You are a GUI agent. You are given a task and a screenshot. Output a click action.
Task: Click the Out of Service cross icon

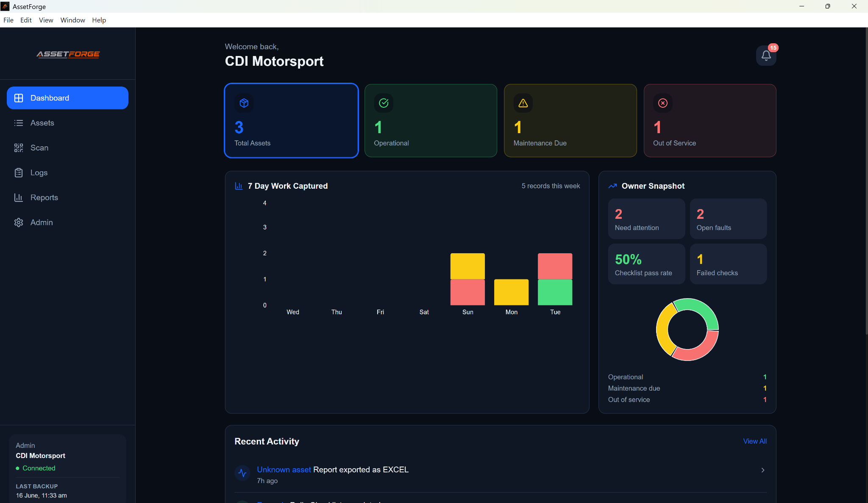point(663,103)
